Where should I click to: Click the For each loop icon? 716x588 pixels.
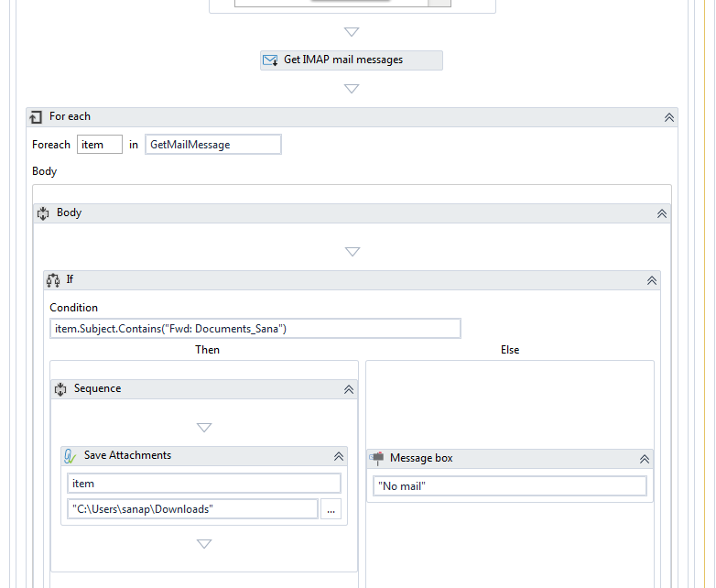coord(37,117)
